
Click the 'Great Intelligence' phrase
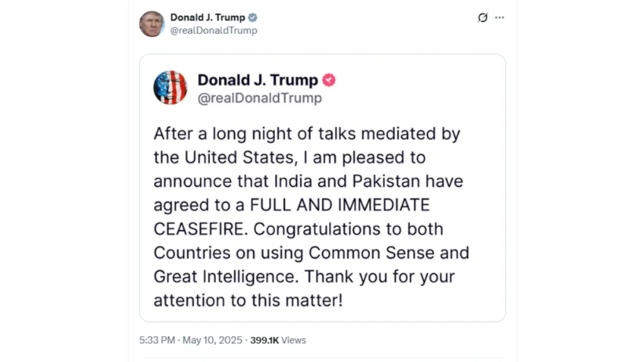pos(226,277)
